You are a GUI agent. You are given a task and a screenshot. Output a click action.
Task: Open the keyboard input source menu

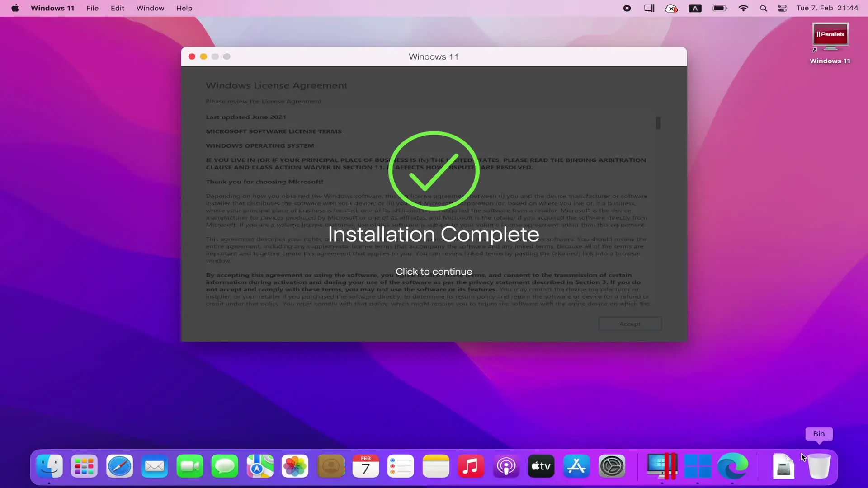click(695, 8)
